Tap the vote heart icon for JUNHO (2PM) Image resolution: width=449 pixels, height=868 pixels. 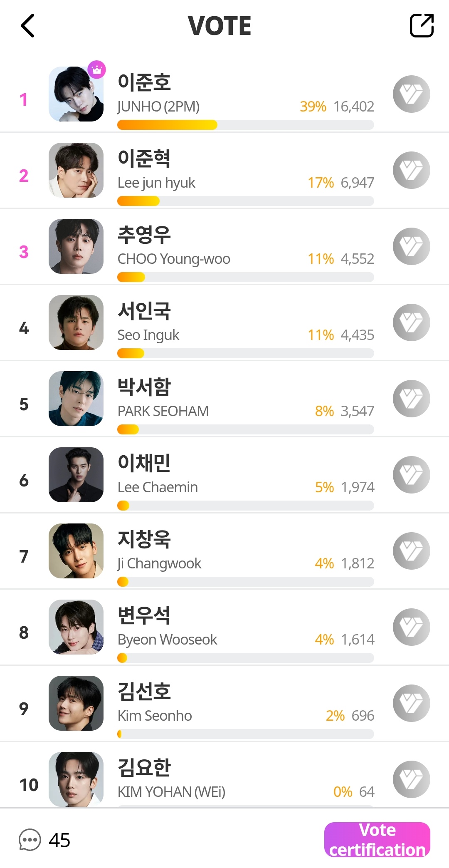click(x=411, y=94)
